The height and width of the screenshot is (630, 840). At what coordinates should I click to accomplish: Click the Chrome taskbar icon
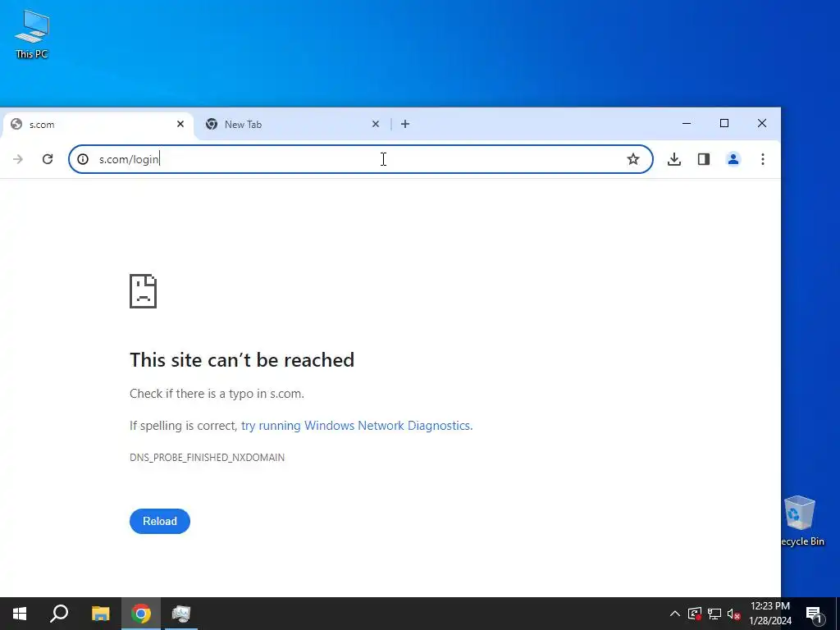click(x=141, y=614)
